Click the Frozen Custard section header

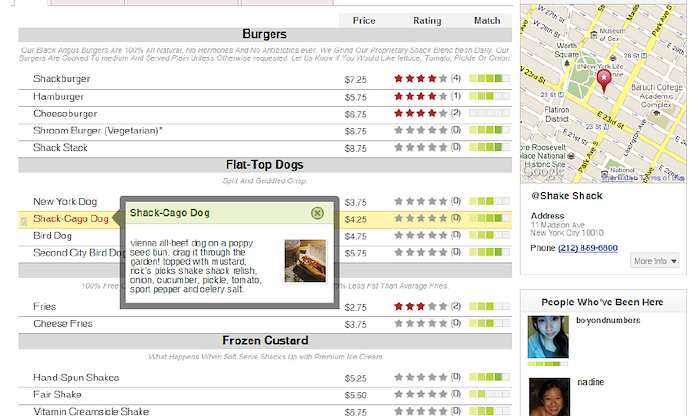(265, 341)
